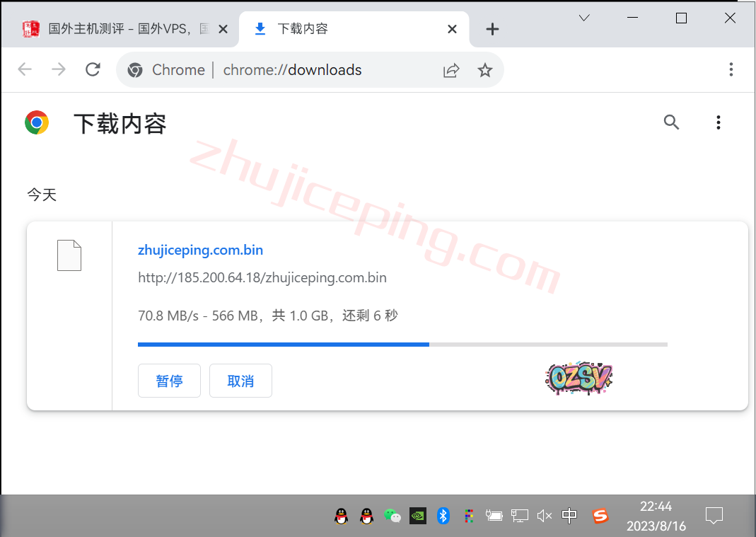Click the Bluetooth tray icon
This screenshot has width=756, height=537.
click(x=443, y=516)
